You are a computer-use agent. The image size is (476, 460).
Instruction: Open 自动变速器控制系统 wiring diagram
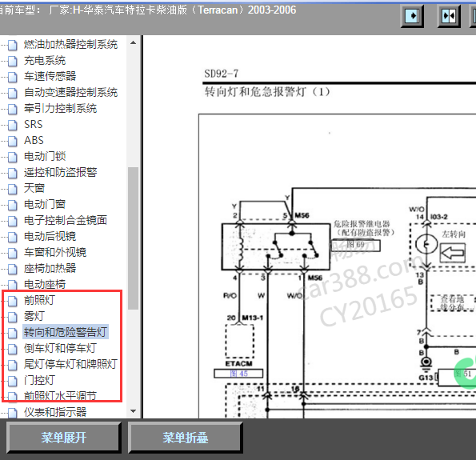(70, 92)
